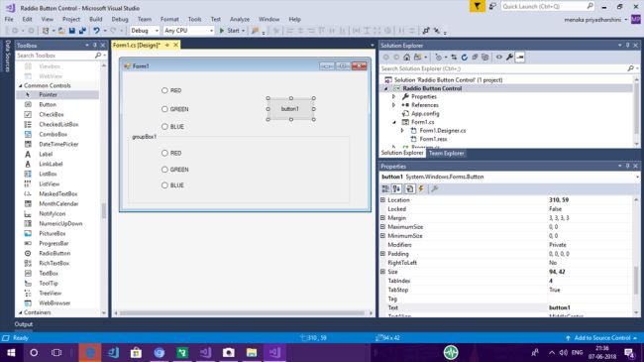Image resolution: width=644 pixels, height=362 pixels.
Task: Click the Save All toolbar icon
Action: click(82, 31)
